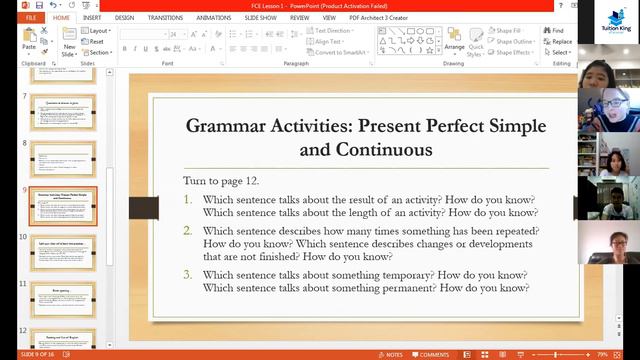
Task: Select the five-point Star shape in gallery
Action: click(429, 50)
